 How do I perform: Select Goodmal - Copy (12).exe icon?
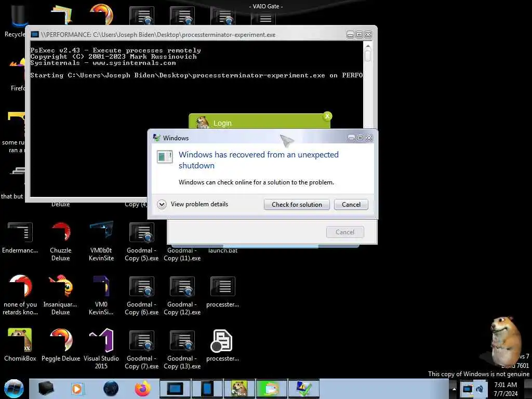pyautogui.click(x=182, y=295)
